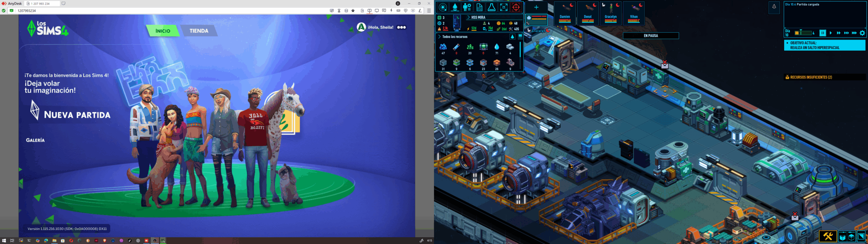Open AnyDesk hamburger menu

(429, 11)
